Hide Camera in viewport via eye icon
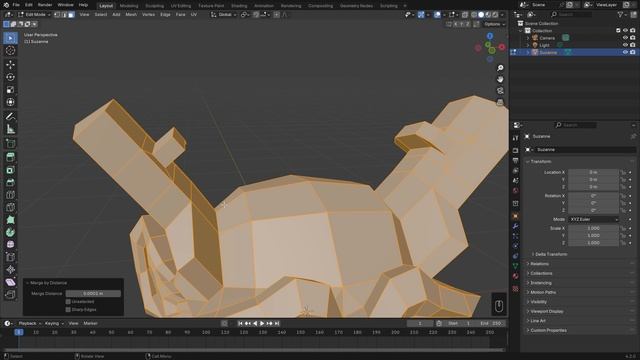Image resolution: width=640 pixels, height=360 pixels. tap(625, 38)
